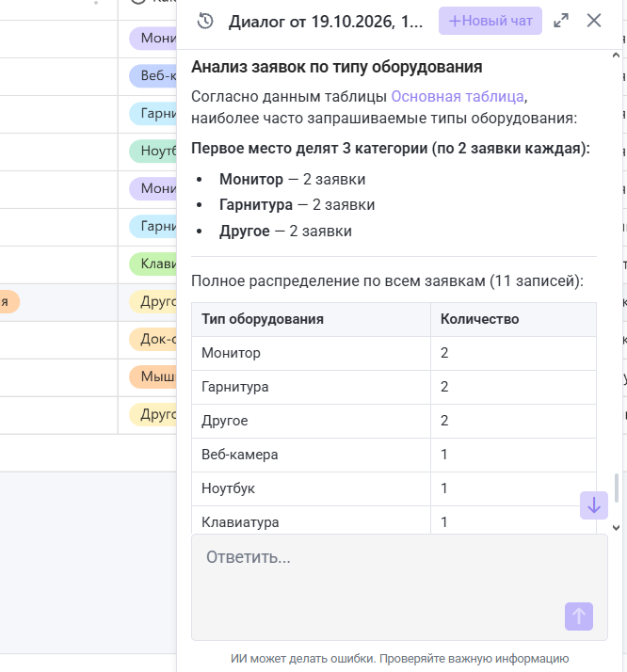Select the Клави tag in background table
The width and height of the screenshot is (627, 672).
(153, 264)
